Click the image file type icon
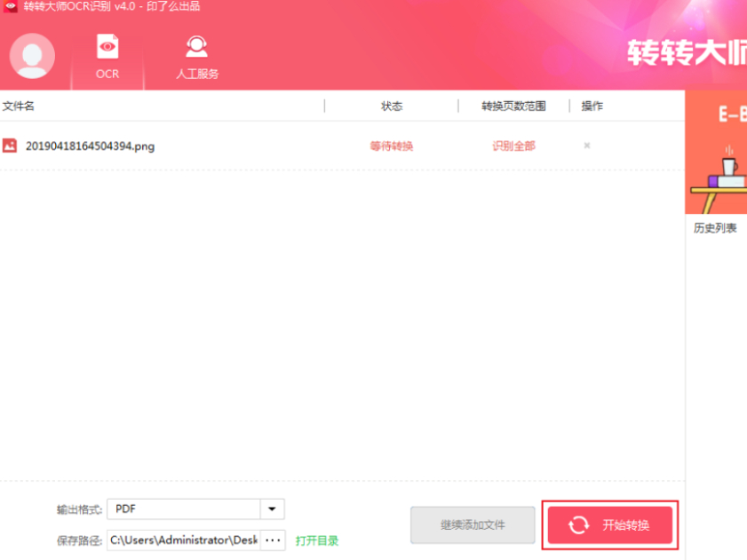The width and height of the screenshot is (747, 560). [10, 146]
